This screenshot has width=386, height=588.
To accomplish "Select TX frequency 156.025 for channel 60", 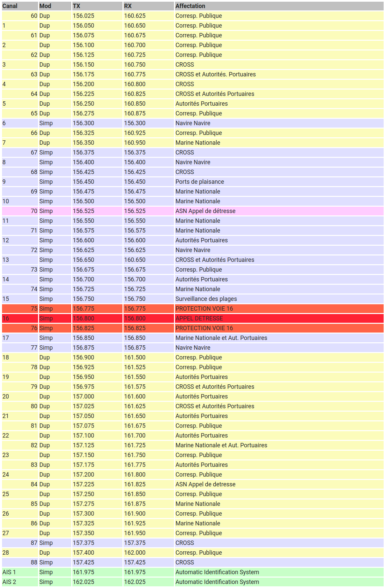I will tap(97, 16).
